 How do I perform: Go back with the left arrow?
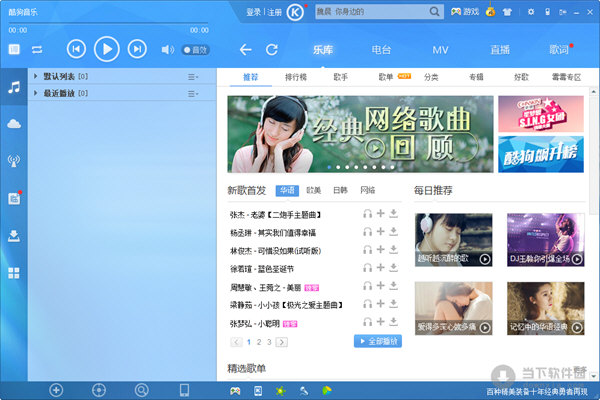[x=245, y=50]
